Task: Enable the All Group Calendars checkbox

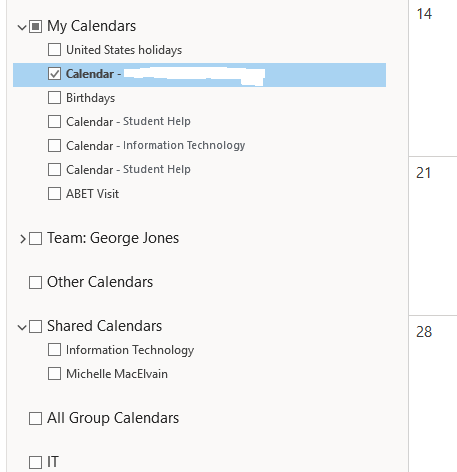Action: 35,418
